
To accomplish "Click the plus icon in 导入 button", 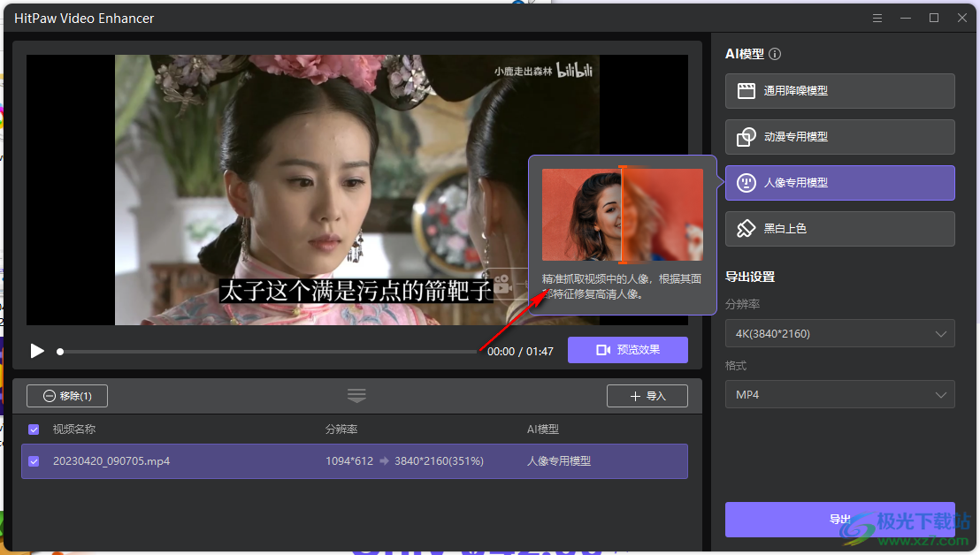I will click(635, 396).
